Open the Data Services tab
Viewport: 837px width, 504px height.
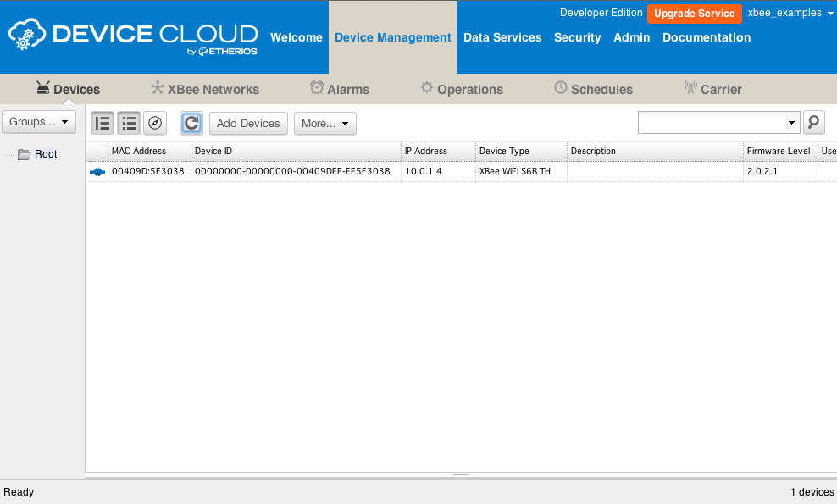pyautogui.click(x=502, y=37)
